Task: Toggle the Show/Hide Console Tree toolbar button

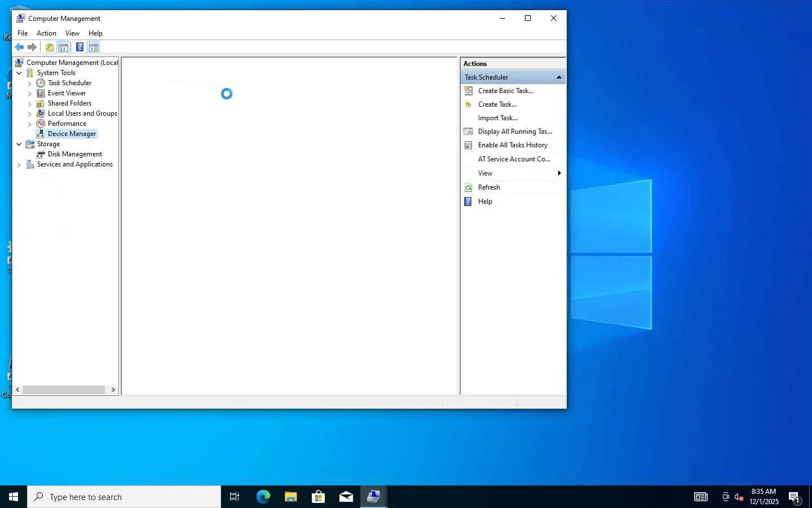Action: 63,47
